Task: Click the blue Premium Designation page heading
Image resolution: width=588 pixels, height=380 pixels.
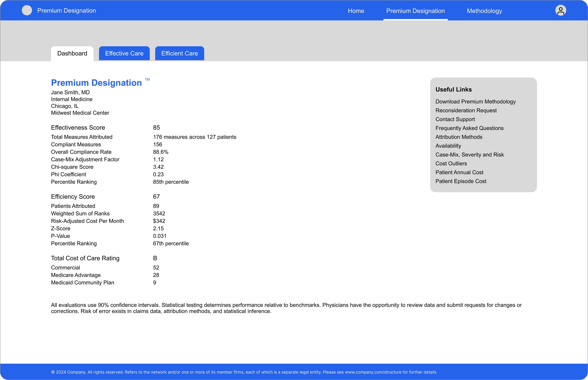Action: click(96, 83)
